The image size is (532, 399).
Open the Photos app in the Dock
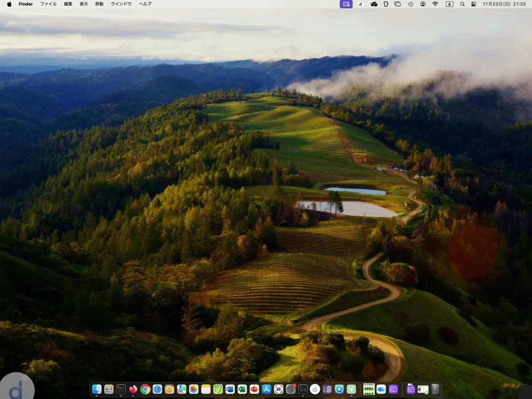click(194, 389)
